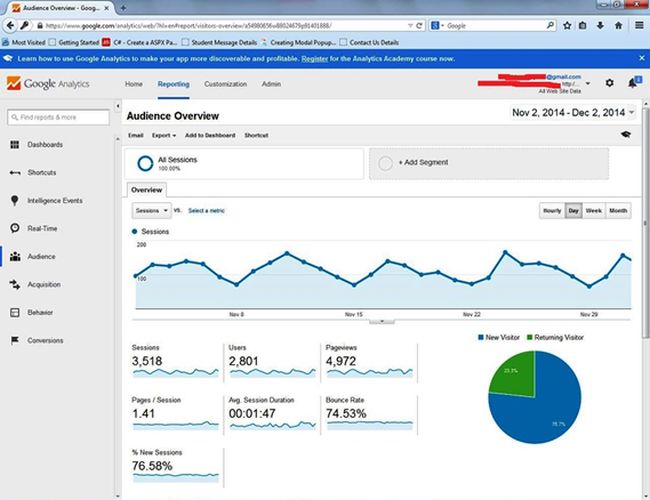Image resolution: width=650 pixels, height=500 pixels.
Task: Switch graph to Hourly view
Action: pyautogui.click(x=552, y=211)
